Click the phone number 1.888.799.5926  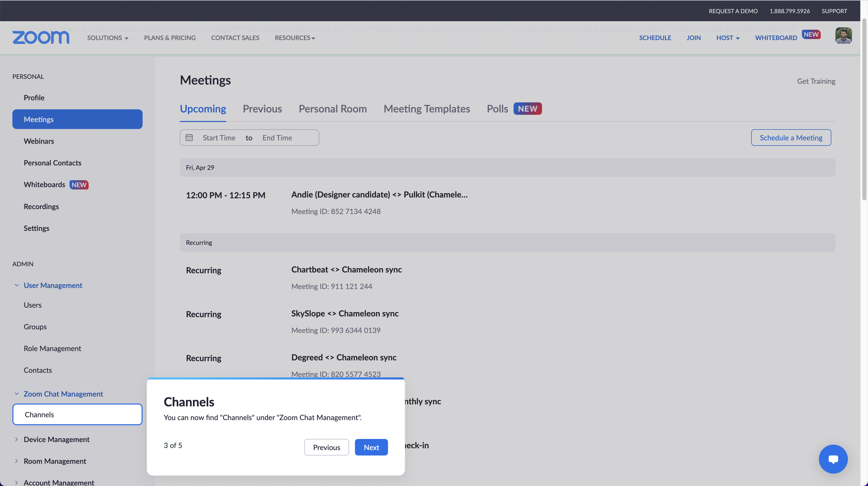click(x=789, y=11)
